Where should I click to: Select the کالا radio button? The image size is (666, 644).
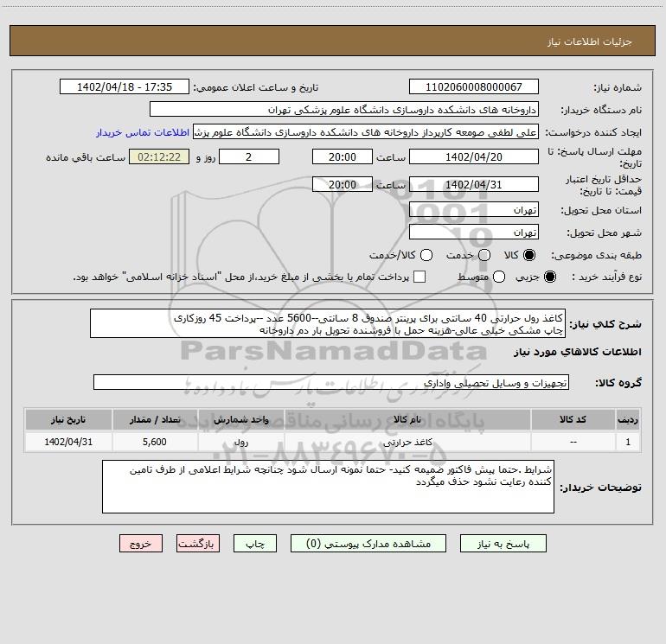[x=529, y=255]
